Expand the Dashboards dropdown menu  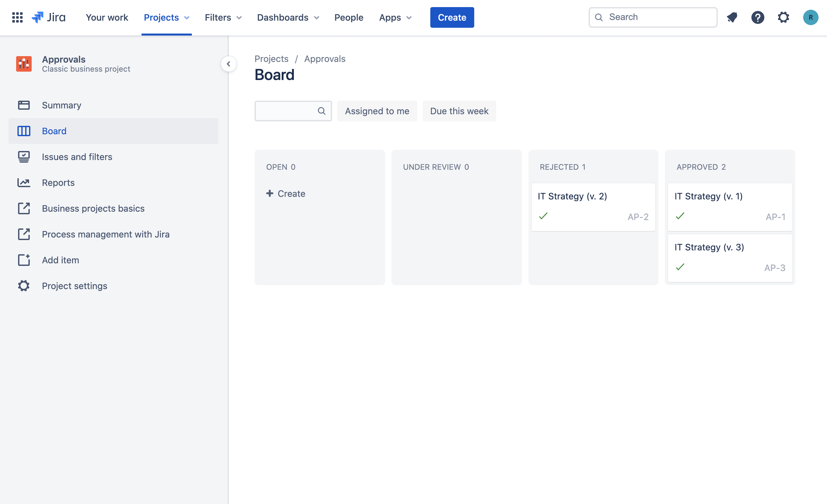[x=288, y=17]
